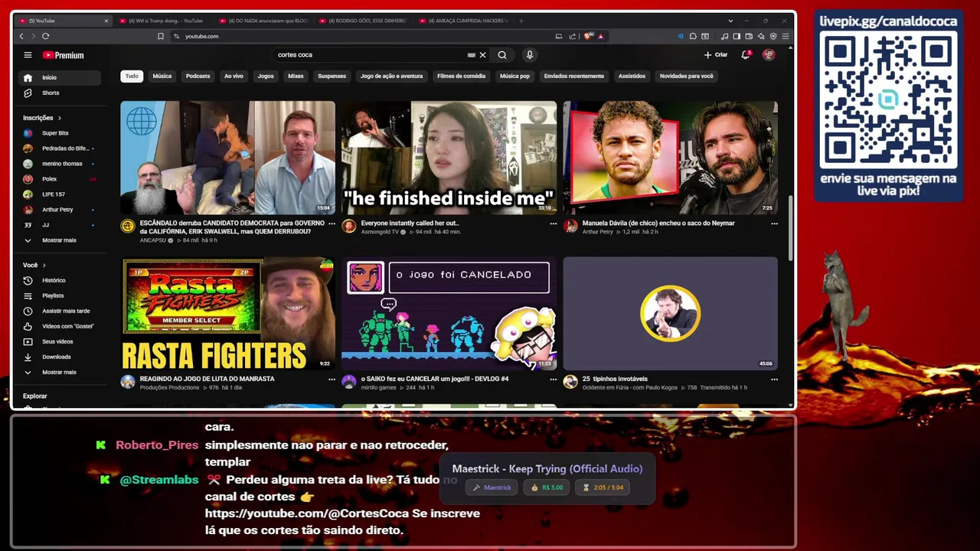
Task: Open the Leo AI sparkle icon
Action: (x=761, y=37)
